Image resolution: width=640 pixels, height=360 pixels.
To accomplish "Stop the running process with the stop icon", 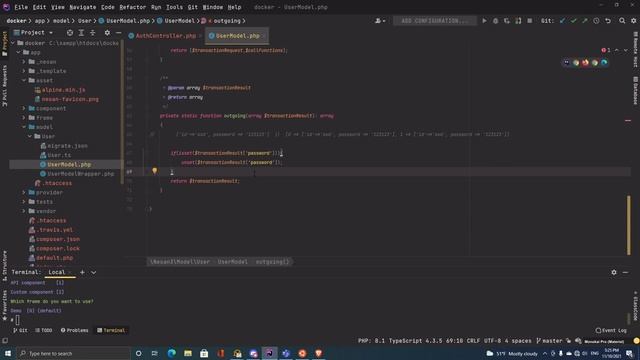I will point(529,21).
